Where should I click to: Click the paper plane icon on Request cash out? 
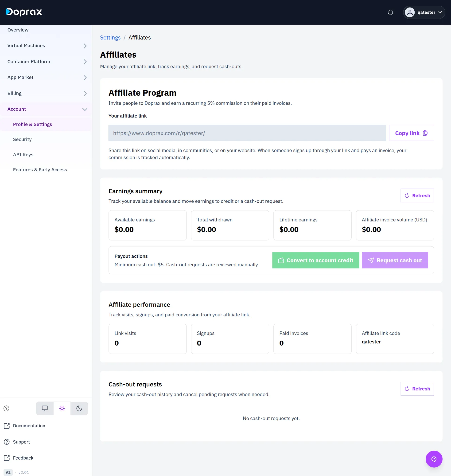point(371,260)
